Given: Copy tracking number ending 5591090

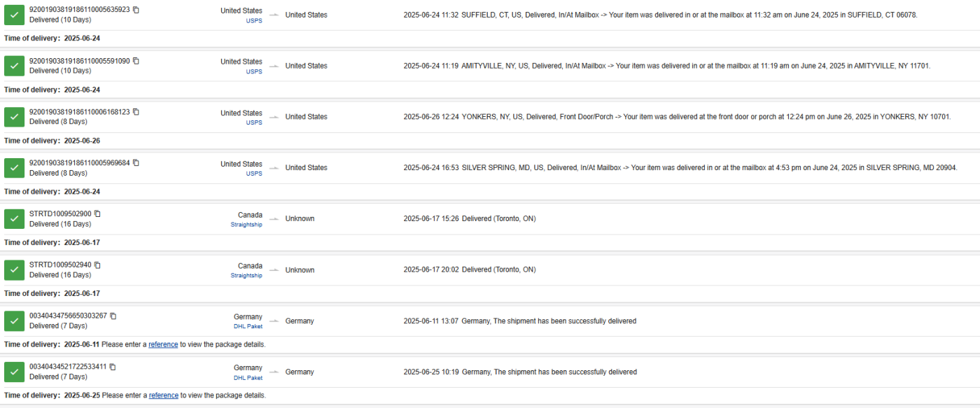Looking at the screenshot, I should 136,61.
